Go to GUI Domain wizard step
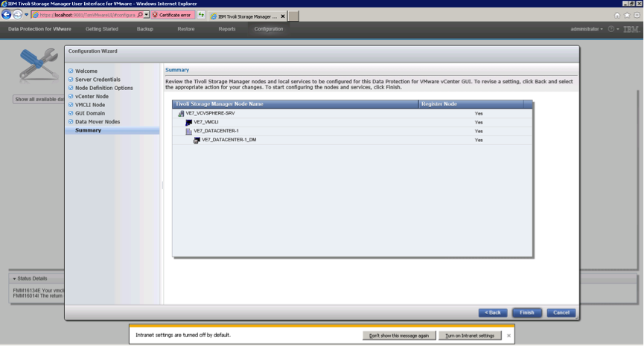 pyautogui.click(x=90, y=113)
